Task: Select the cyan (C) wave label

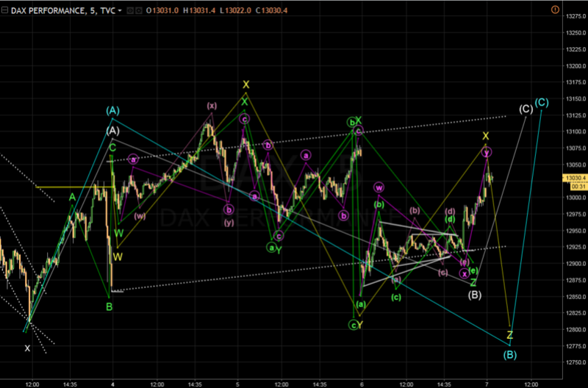Action: click(542, 102)
